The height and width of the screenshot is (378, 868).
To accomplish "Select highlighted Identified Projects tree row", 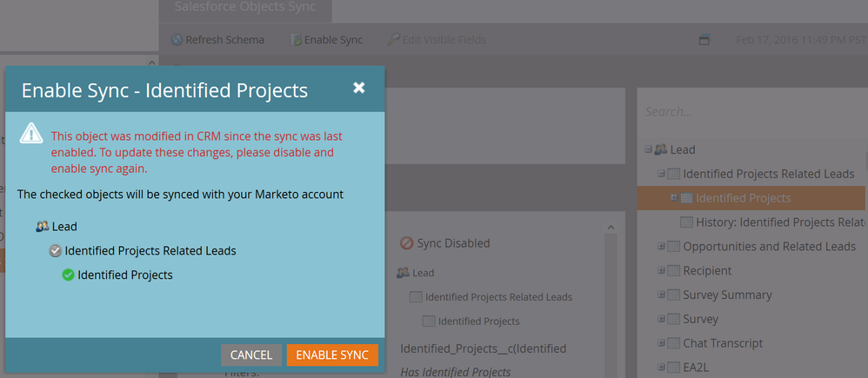I will 751,198.
